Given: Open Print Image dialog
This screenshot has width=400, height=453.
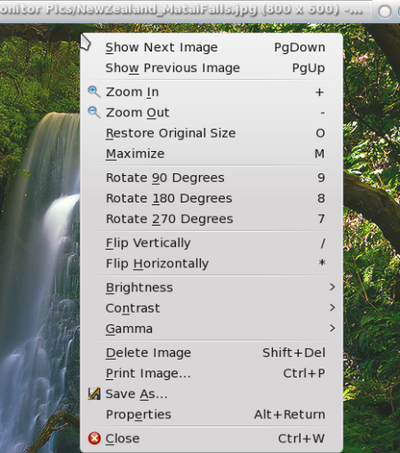Looking at the screenshot, I should coord(211,373).
